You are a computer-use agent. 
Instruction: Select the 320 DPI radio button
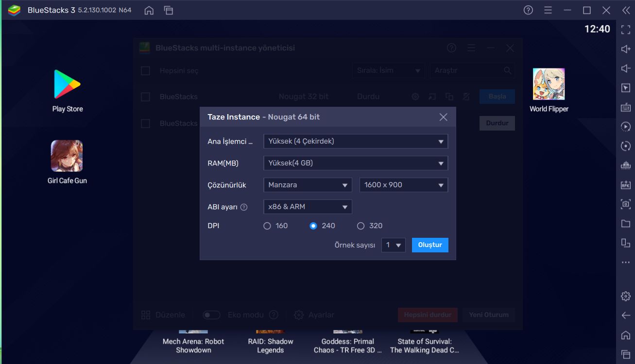360,226
